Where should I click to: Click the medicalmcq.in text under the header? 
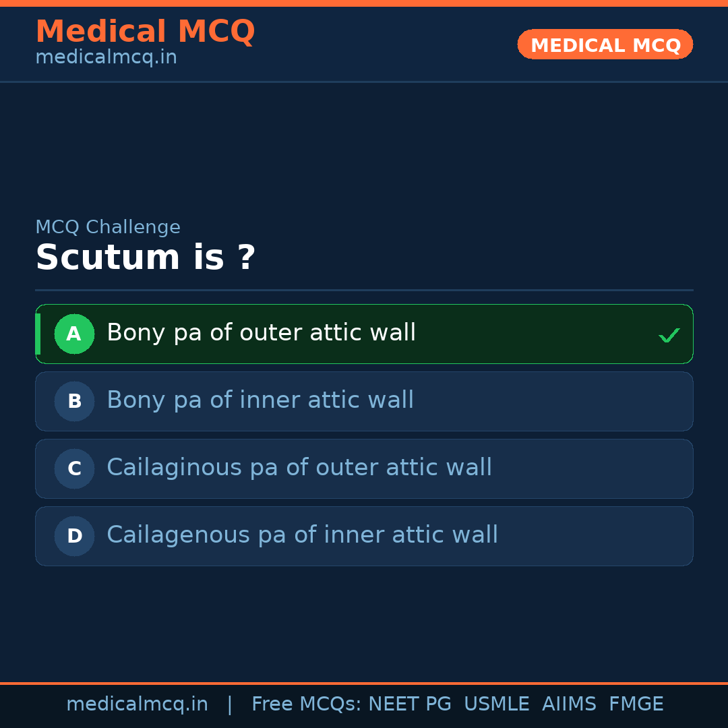[105, 57]
